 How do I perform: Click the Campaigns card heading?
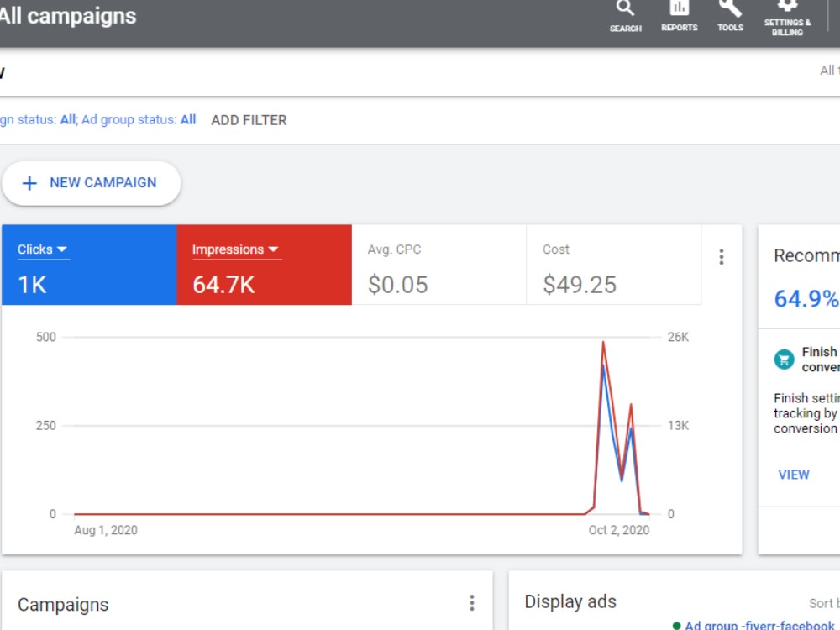63,604
